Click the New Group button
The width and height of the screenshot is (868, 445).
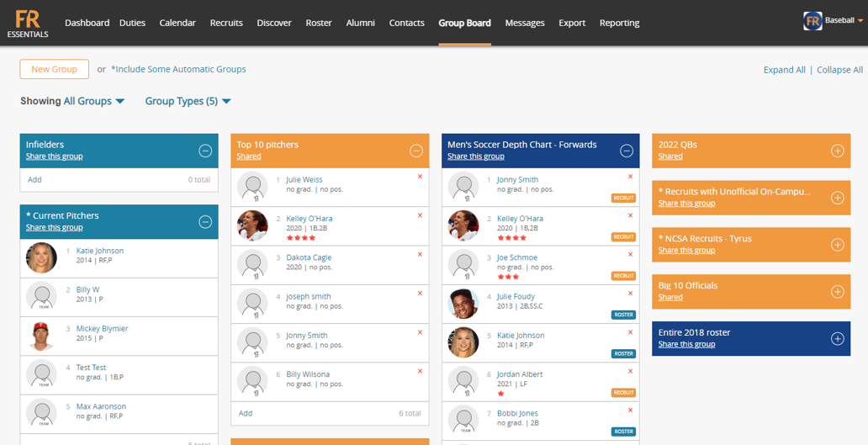[x=54, y=69]
